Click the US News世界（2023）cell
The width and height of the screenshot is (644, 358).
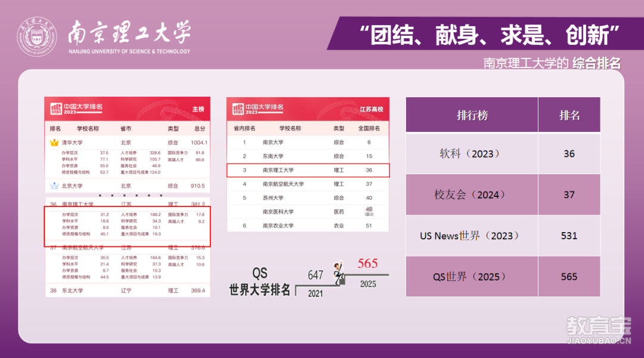point(472,236)
